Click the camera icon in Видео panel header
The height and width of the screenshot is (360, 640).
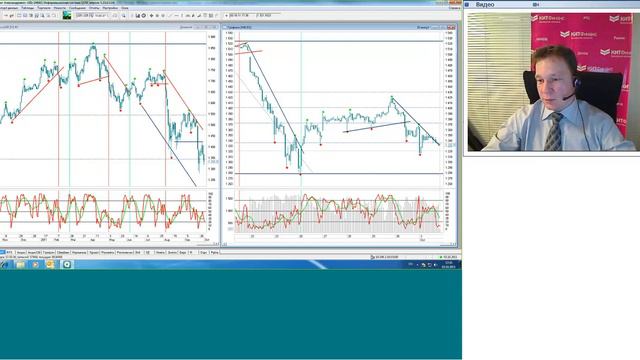(536, 4)
